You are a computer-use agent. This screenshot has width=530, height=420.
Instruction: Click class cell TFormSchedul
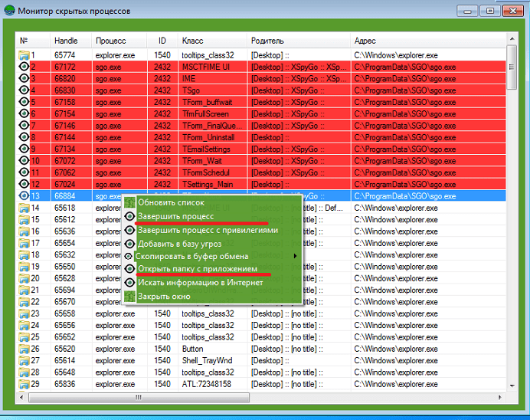coord(205,172)
